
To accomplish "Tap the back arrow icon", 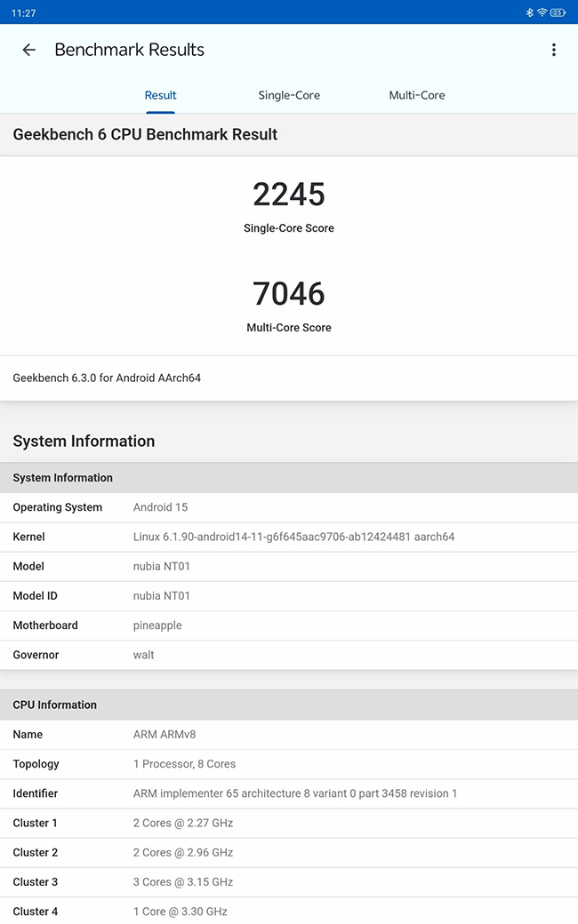I will tap(28, 50).
